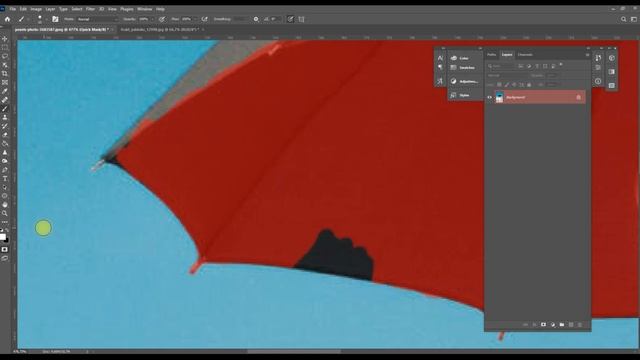The width and height of the screenshot is (640, 360).
Task: Open the Layers panel filter Kind dropdown
Action: (501, 66)
